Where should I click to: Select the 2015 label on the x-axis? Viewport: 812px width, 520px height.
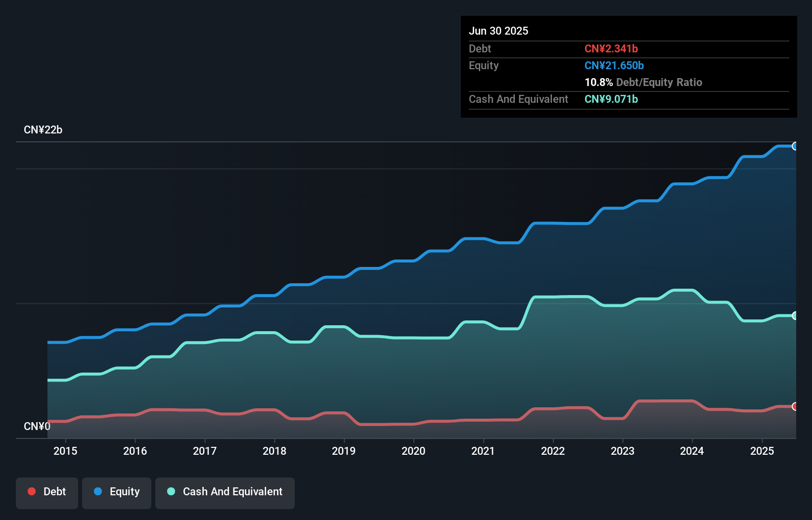65,451
